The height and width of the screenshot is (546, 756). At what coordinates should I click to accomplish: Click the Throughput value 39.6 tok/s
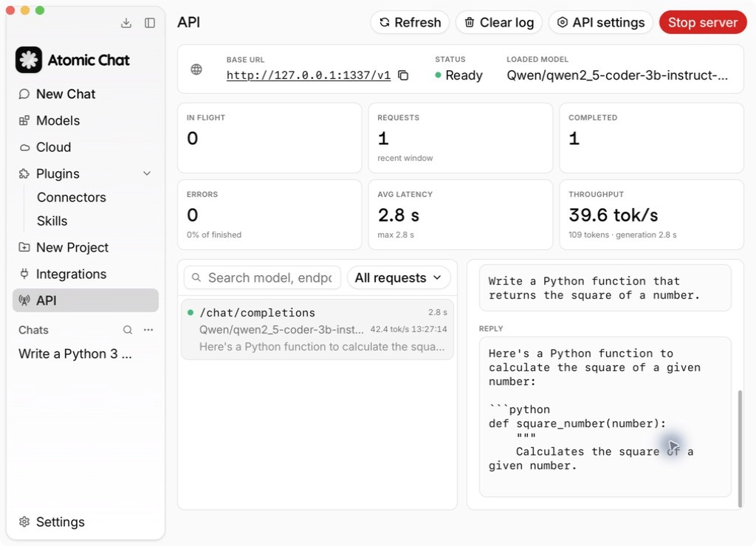(614, 215)
